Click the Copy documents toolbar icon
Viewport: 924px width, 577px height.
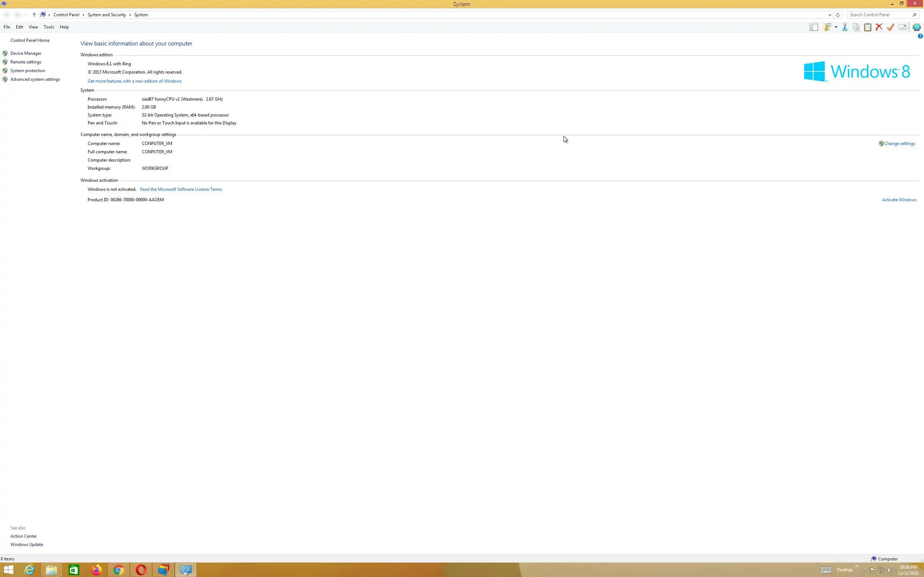(x=856, y=27)
